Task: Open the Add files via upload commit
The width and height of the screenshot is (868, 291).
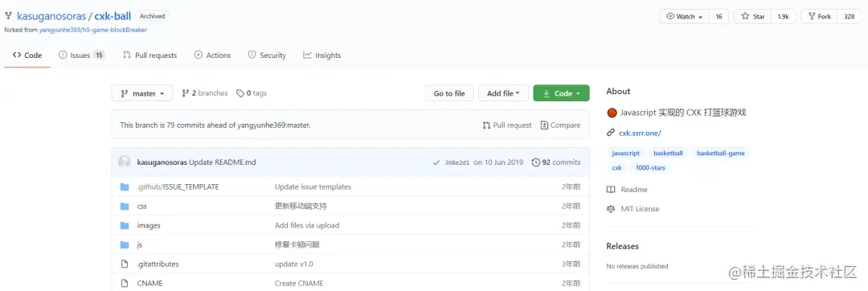Action: [x=307, y=226]
